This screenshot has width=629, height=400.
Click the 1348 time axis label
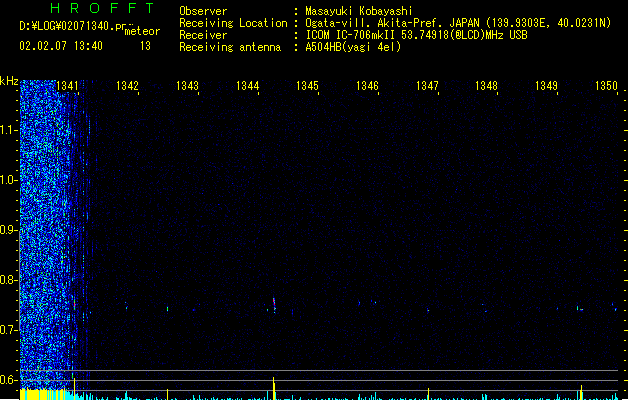click(486, 86)
